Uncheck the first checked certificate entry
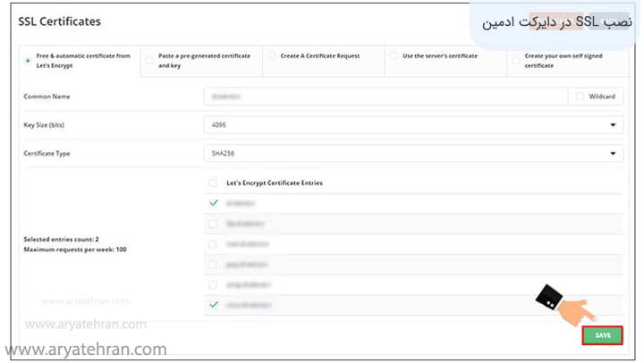 [213, 203]
